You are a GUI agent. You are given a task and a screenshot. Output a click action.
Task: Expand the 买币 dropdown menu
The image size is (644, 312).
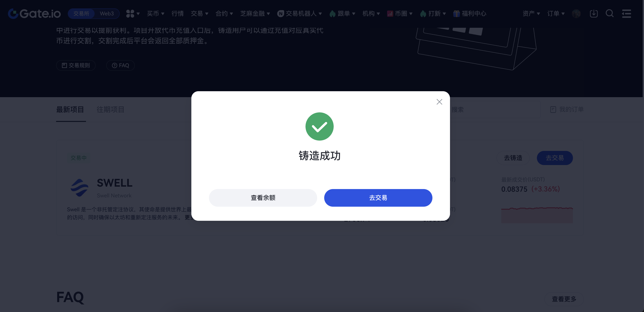click(156, 13)
